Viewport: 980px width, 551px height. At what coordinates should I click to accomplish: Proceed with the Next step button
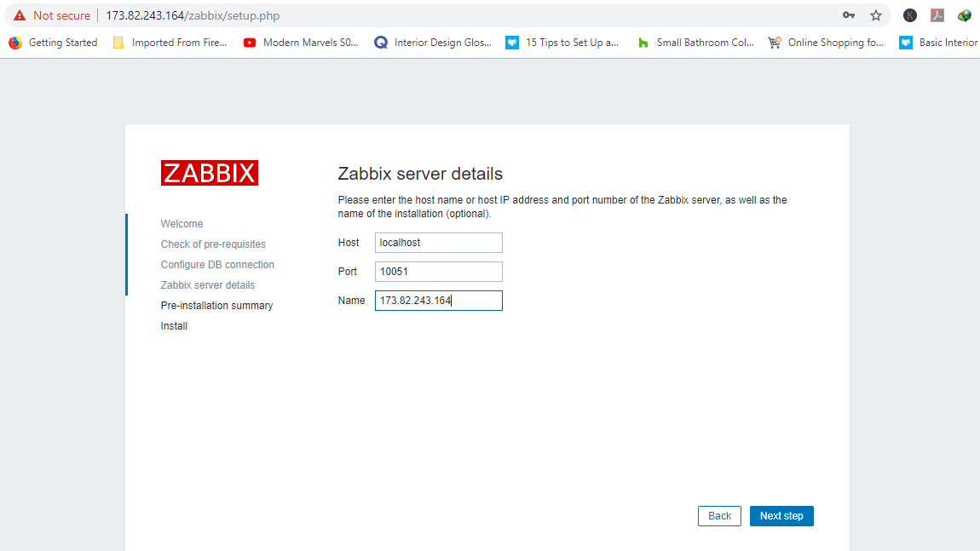(781, 516)
